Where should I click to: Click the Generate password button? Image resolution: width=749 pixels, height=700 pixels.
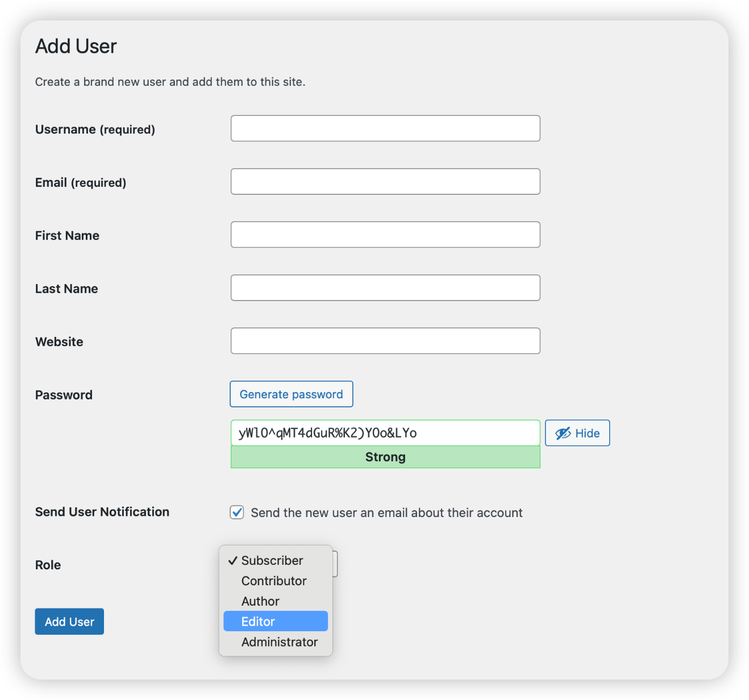pos(291,394)
